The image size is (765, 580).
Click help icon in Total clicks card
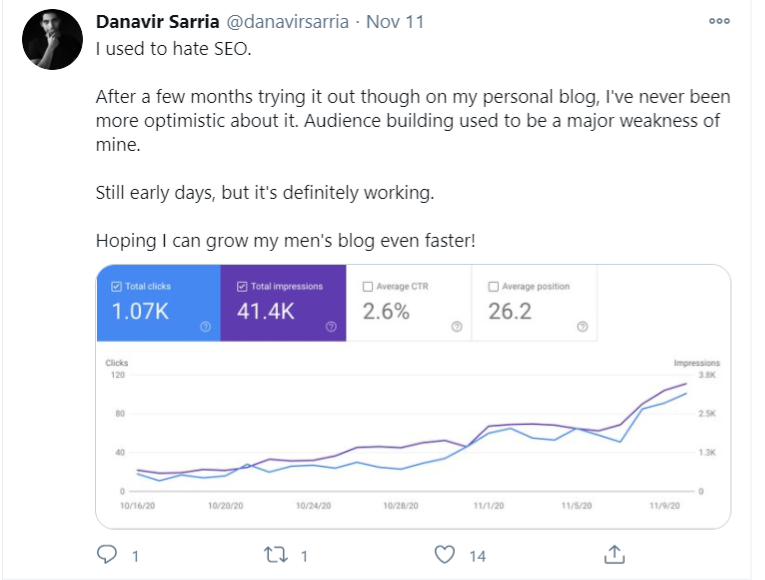206,326
